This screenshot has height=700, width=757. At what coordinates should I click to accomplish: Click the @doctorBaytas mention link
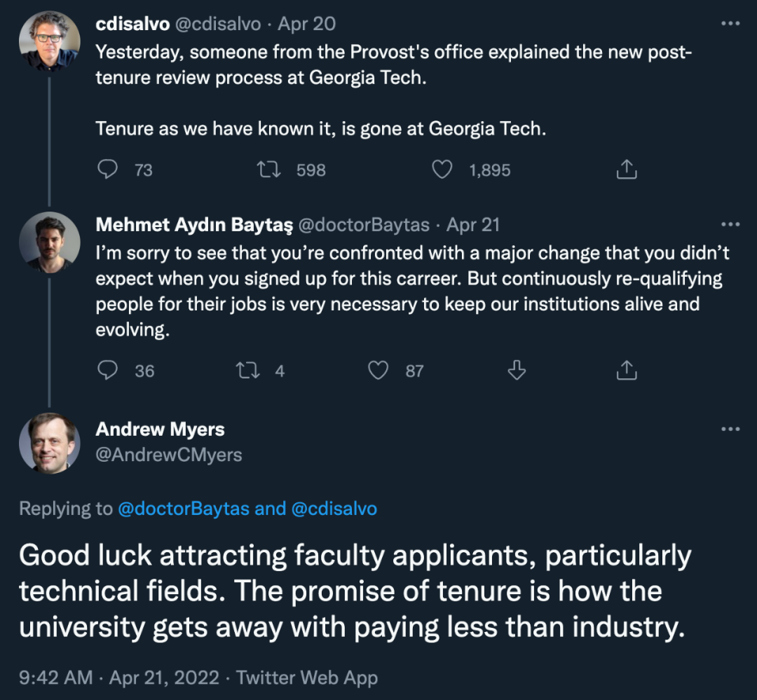[x=184, y=509]
